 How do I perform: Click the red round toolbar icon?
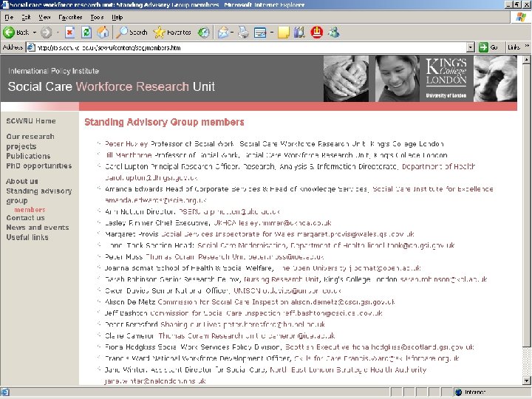click(316, 33)
